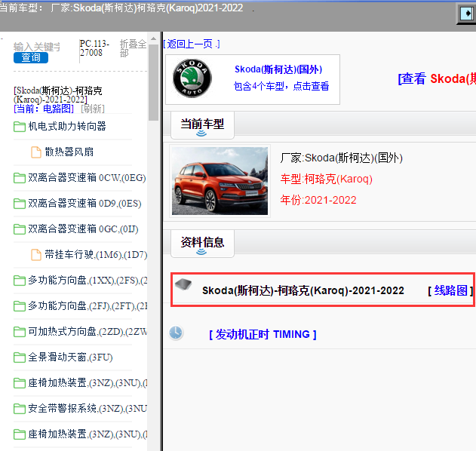Click PC.113-27008 text
Screen dimensions: 476x451
pyautogui.click(x=94, y=48)
